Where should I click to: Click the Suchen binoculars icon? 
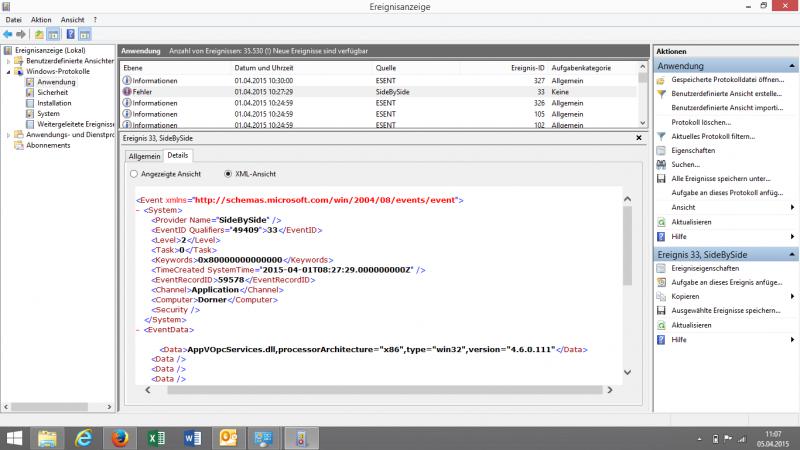tap(661, 165)
